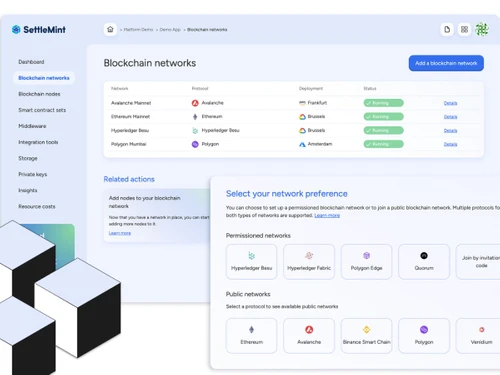The height and width of the screenshot is (375, 500).
Task: Click 'Avalanche Mainnet' network name
Action: coord(131,103)
